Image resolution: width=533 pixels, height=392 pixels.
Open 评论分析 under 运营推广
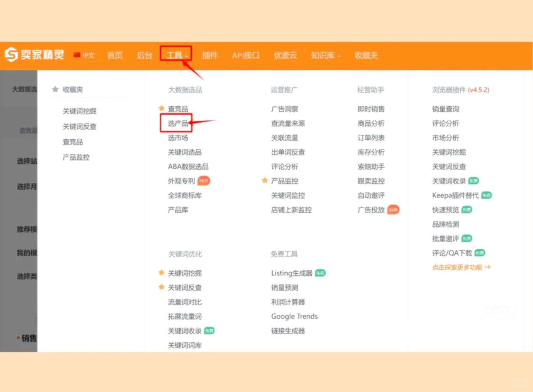click(x=285, y=167)
